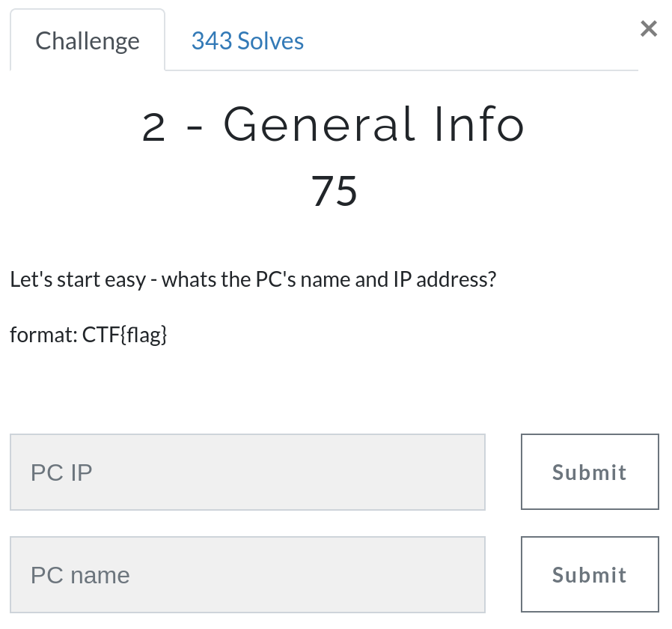The height and width of the screenshot is (629, 672).
Task: Dismiss the General Info challenge window
Action: point(649,29)
